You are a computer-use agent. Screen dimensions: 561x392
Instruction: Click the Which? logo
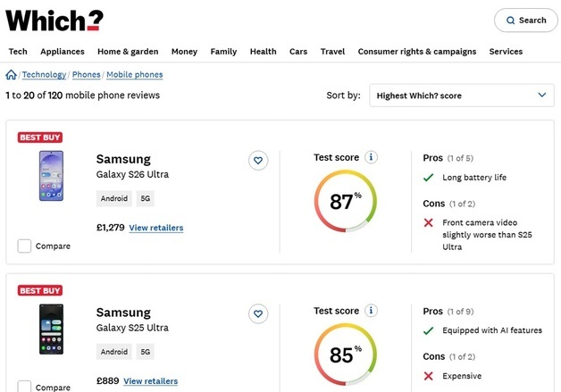[55, 21]
